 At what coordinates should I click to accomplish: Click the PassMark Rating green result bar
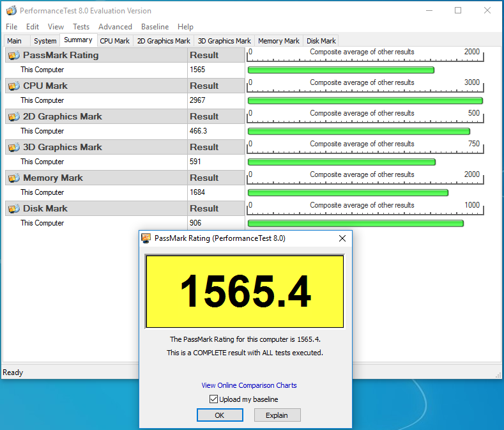coord(341,70)
